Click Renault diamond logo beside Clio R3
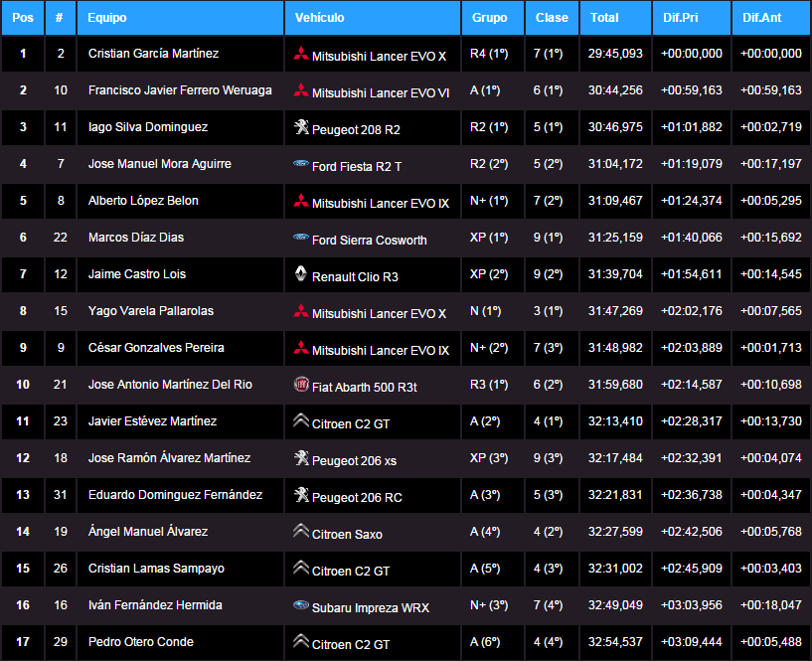This screenshot has width=812, height=661. point(301,273)
